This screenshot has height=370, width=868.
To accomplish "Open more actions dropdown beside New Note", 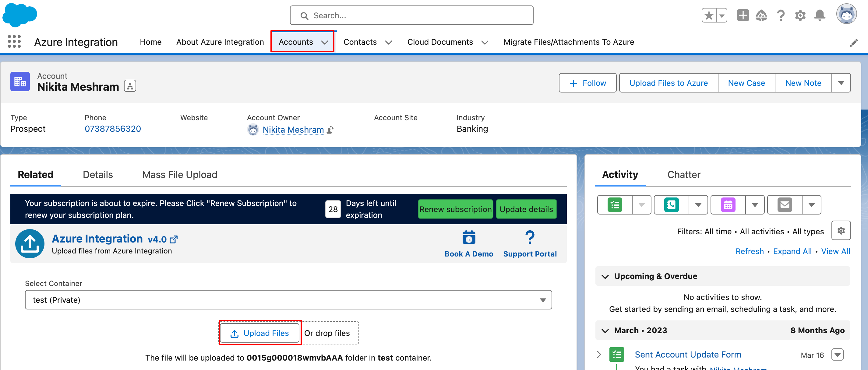I will pos(841,83).
